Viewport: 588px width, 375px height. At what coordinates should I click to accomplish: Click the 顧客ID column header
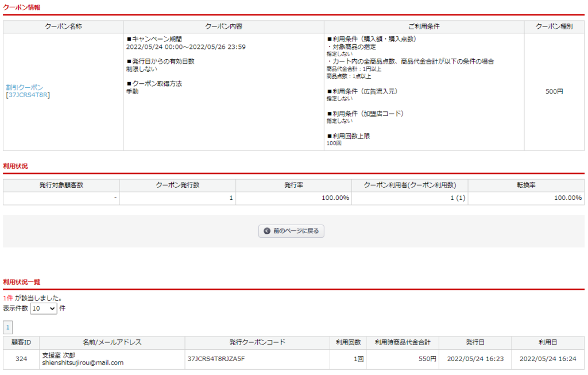pyautogui.click(x=21, y=342)
